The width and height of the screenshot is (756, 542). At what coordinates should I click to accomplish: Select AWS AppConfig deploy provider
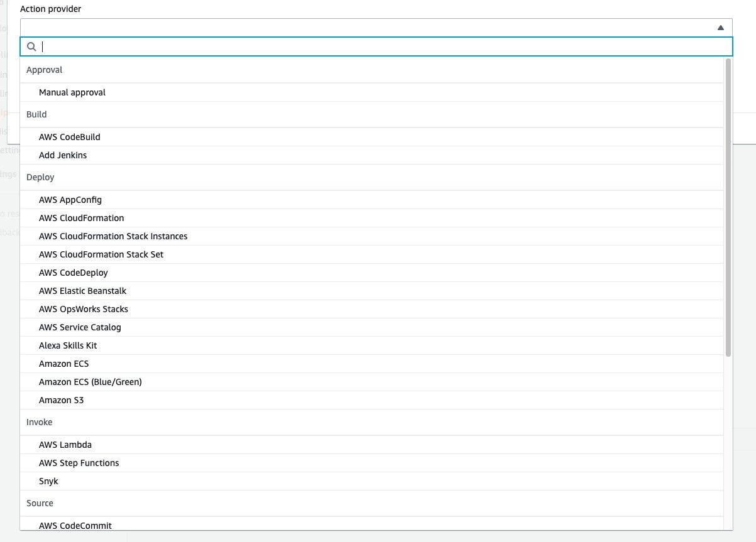(372, 200)
